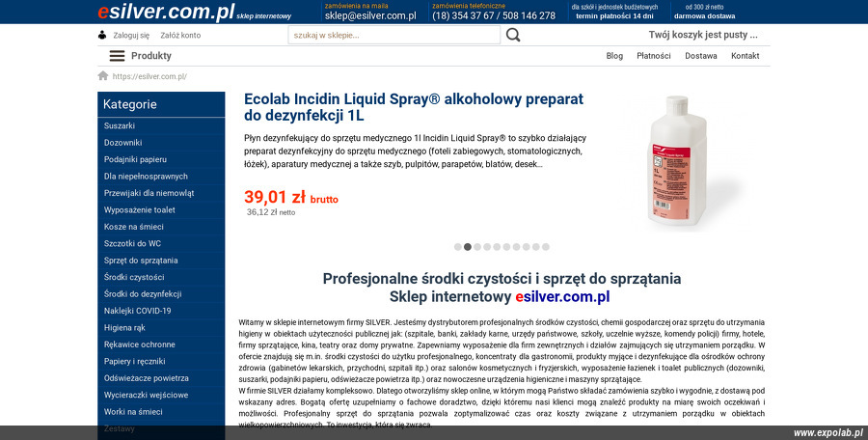868x440 pixels.
Task: Open the hamburger Produkty menu icon
Action: (117, 56)
